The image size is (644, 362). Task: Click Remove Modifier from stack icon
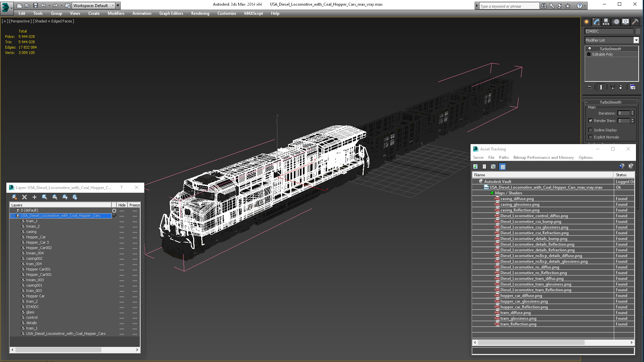pyautogui.click(x=621, y=87)
